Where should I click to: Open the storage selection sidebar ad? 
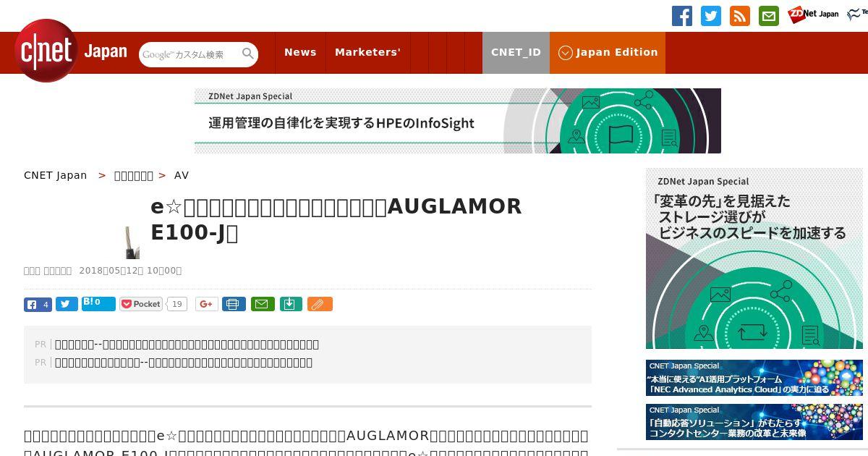pos(754,258)
